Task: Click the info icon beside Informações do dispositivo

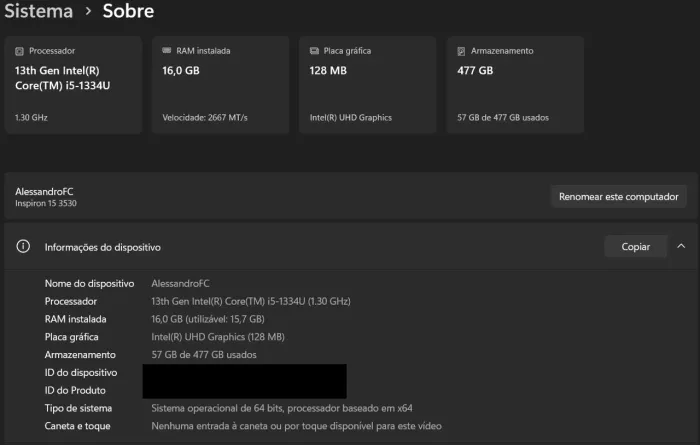Action: tap(23, 246)
